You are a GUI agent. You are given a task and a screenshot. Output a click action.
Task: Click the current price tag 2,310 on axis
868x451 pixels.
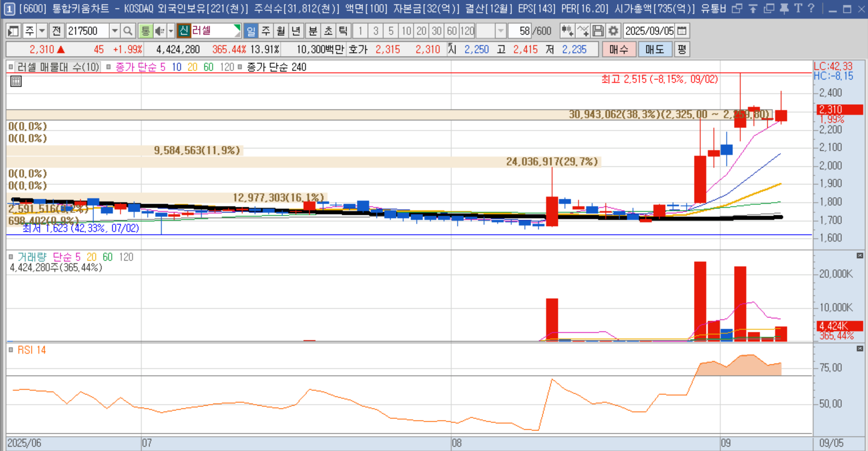840,110
